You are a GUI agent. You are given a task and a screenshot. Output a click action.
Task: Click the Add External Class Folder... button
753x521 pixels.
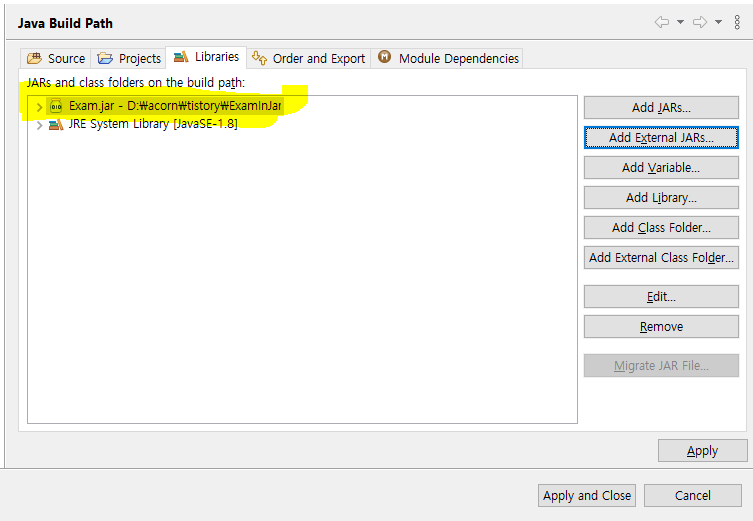(661, 257)
